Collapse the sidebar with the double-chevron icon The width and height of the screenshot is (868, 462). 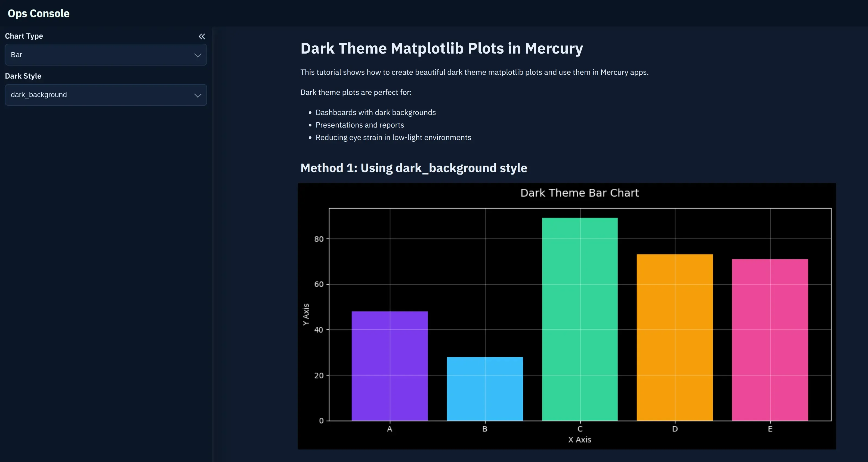(202, 36)
